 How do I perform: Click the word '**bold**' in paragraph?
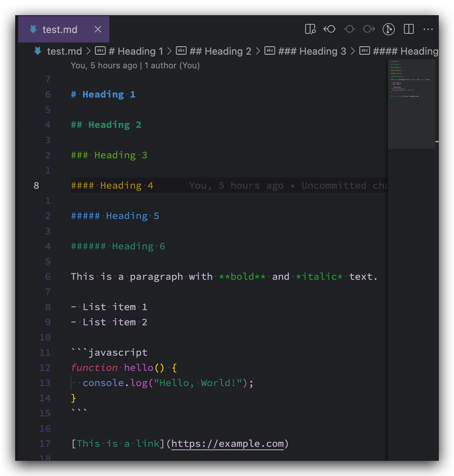click(x=242, y=277)
